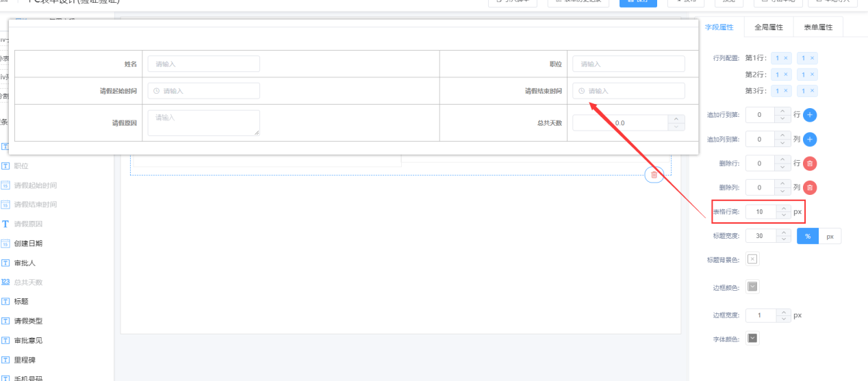
Task: Open the 全局属性 tab
Action: [769, 27]
